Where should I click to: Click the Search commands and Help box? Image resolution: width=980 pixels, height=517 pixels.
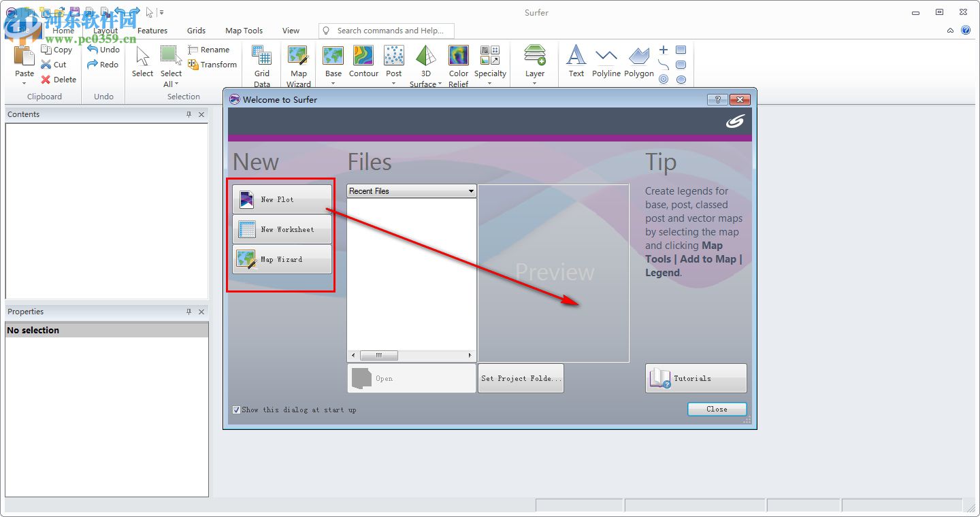click(387, 31)
